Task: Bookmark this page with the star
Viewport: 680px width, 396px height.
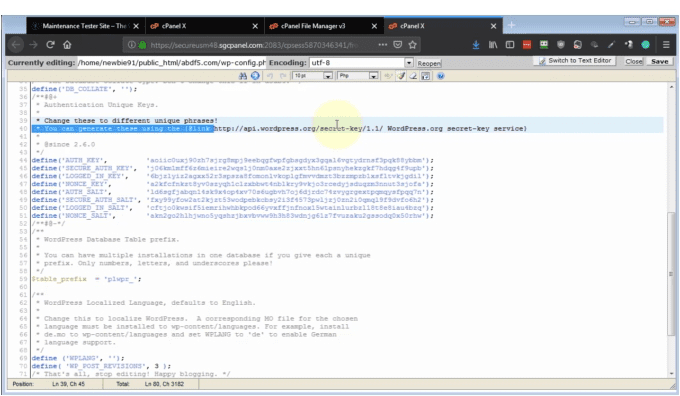Action: (x=412, y=45)
